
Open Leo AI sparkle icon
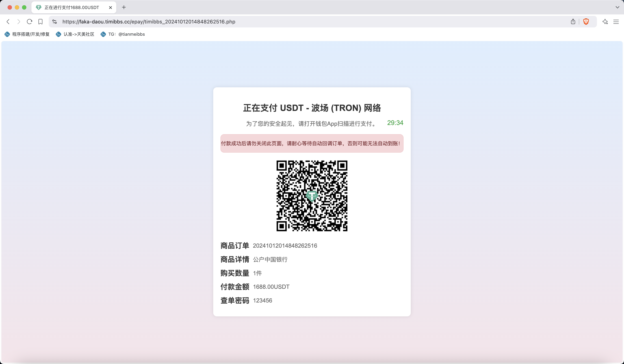[605, 22]
